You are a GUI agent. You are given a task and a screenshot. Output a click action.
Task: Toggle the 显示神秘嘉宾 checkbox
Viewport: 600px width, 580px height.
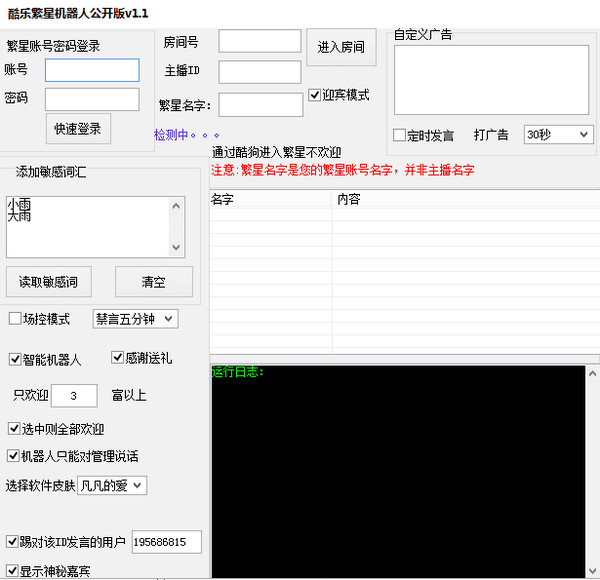pos(12,572)
